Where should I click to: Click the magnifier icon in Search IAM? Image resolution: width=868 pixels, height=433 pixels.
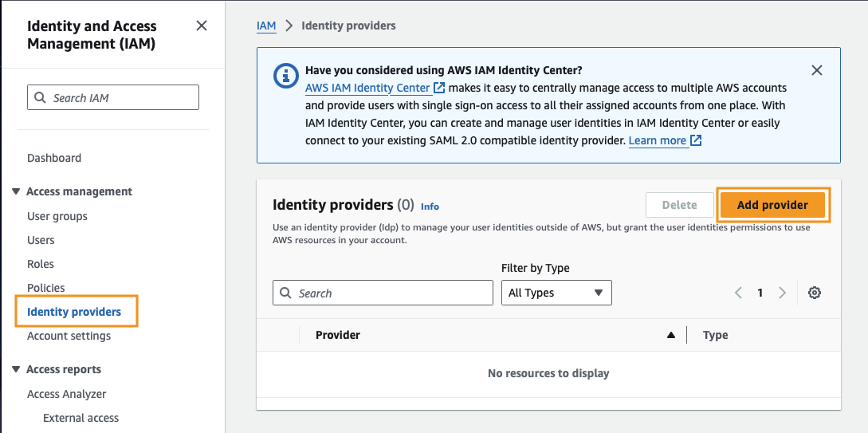40,97
